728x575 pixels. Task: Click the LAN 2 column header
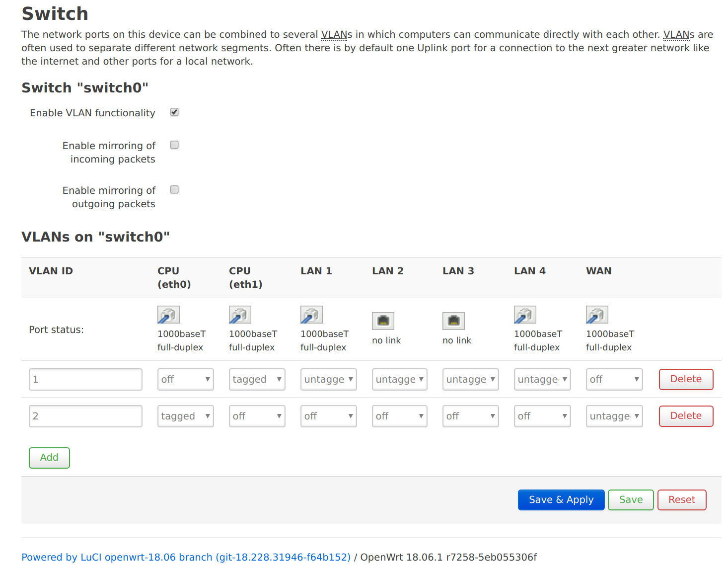(x=388, y=271)
